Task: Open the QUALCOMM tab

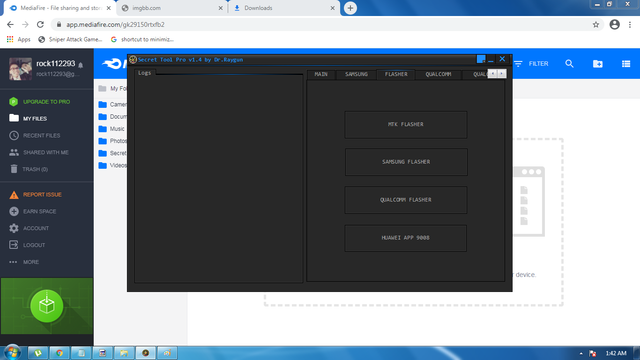Action: [438, 74]
